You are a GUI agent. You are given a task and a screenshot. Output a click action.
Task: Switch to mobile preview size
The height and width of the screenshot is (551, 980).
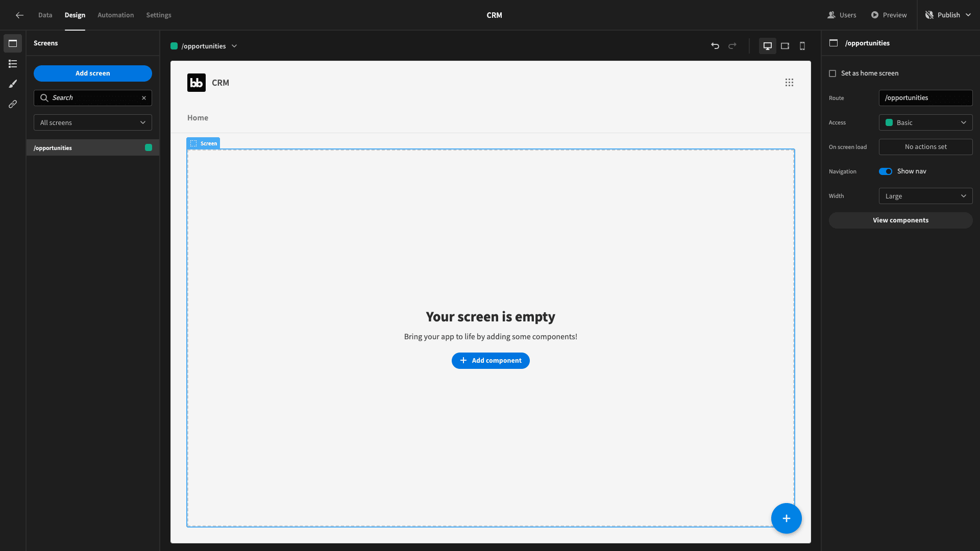click(802, 46)
